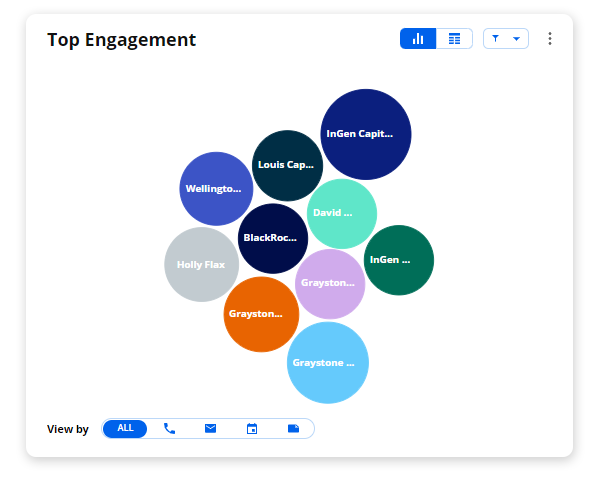
Task: Switch to chart view icon
Action: coord(418,39)
